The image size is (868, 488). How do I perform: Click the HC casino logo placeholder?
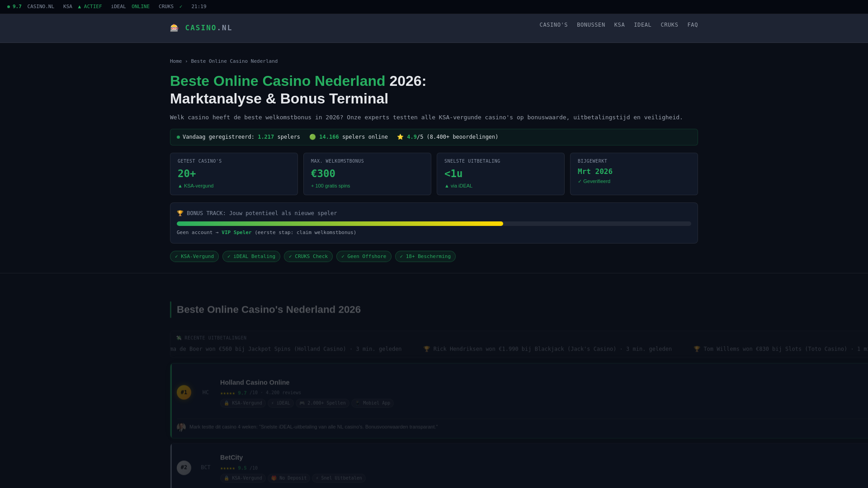(x=206, y=392)
